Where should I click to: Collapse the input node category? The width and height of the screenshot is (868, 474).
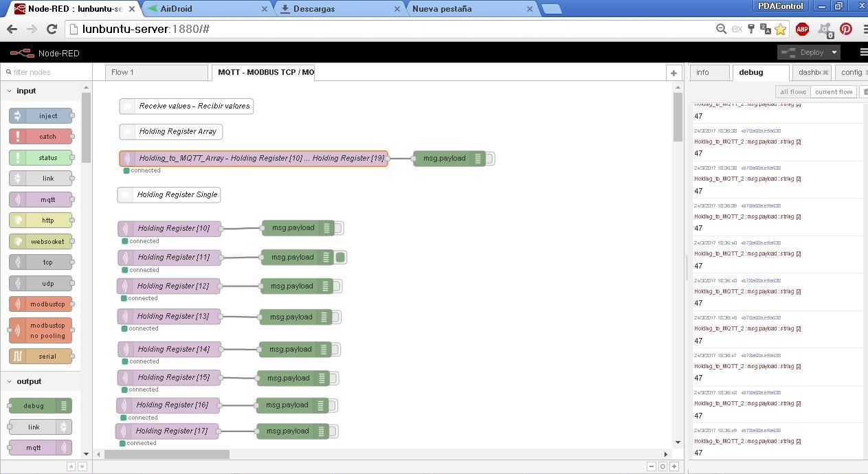[x=10, y=90]
